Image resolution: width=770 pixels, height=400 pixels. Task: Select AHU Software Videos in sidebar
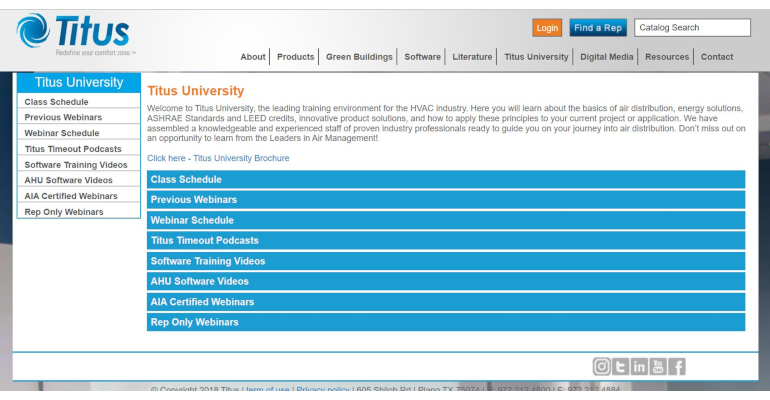(x=79, y=180)
